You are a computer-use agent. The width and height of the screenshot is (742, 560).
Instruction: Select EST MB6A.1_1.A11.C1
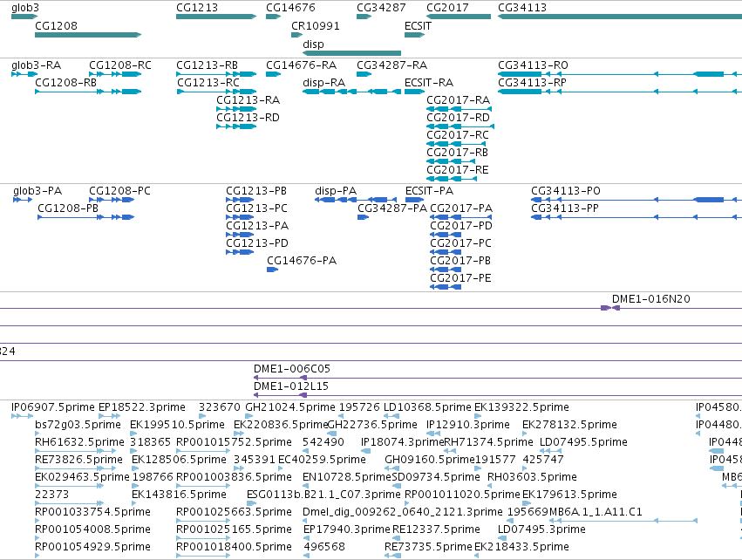(x=596, y=512)
